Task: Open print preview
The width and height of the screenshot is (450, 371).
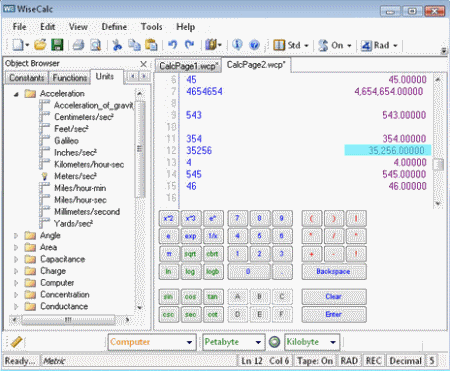Action: (x=96, y=45)
